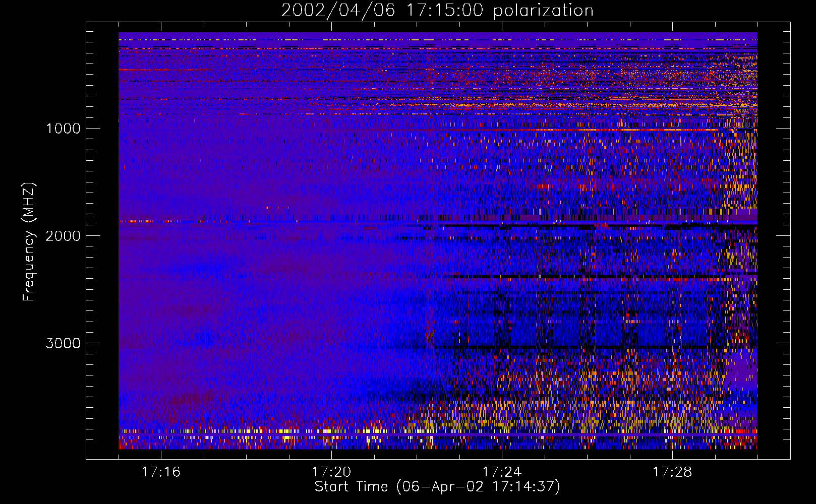816x504 pixels.
Task: Click the 17:28 time axis label
Action: [672, 472]
